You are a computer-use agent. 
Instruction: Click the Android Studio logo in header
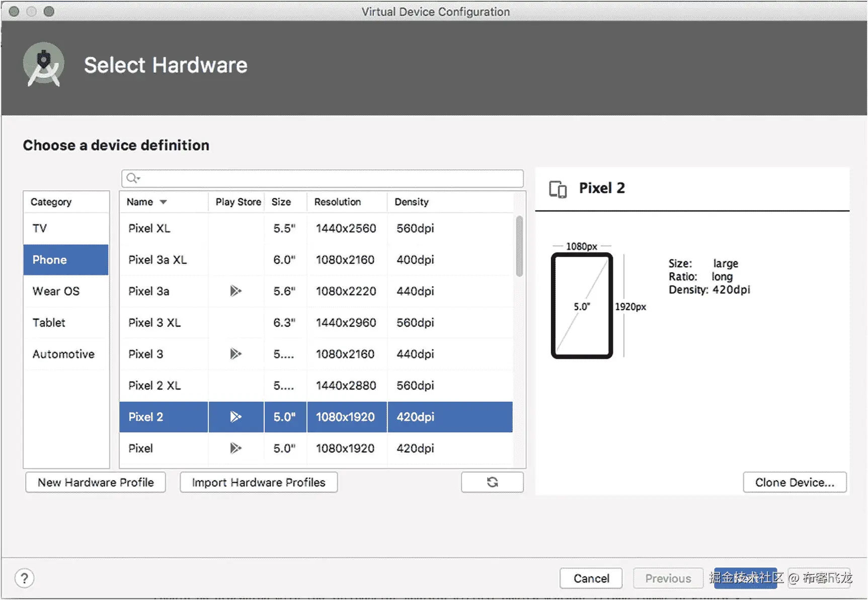click(44, 64)
